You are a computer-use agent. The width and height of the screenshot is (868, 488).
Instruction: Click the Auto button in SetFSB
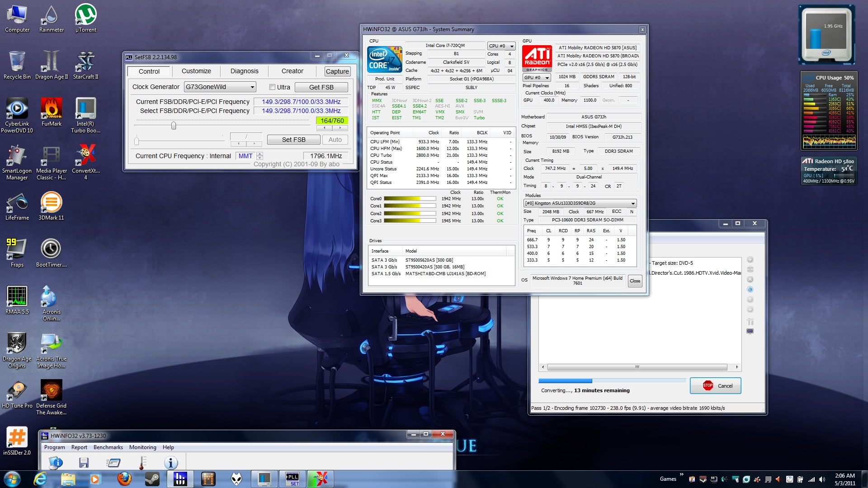(x=335, y=140)
